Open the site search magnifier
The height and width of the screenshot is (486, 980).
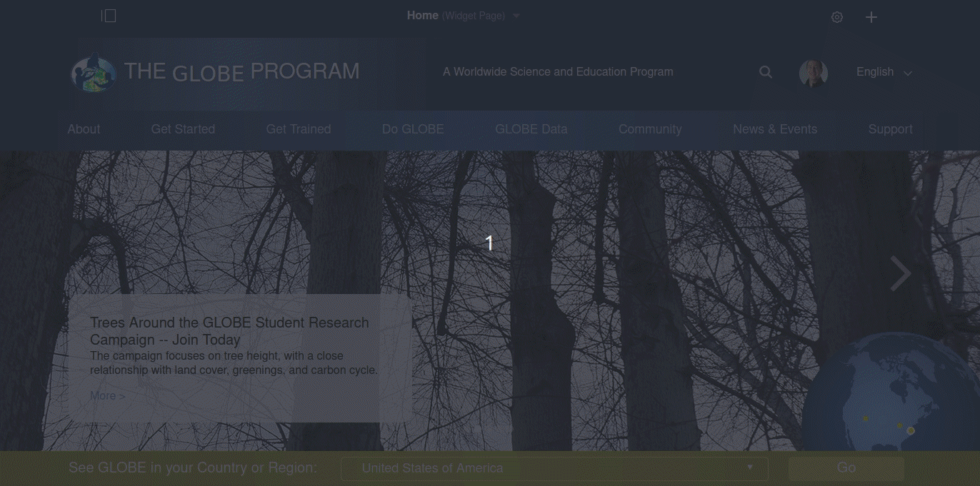coord(766,72)
